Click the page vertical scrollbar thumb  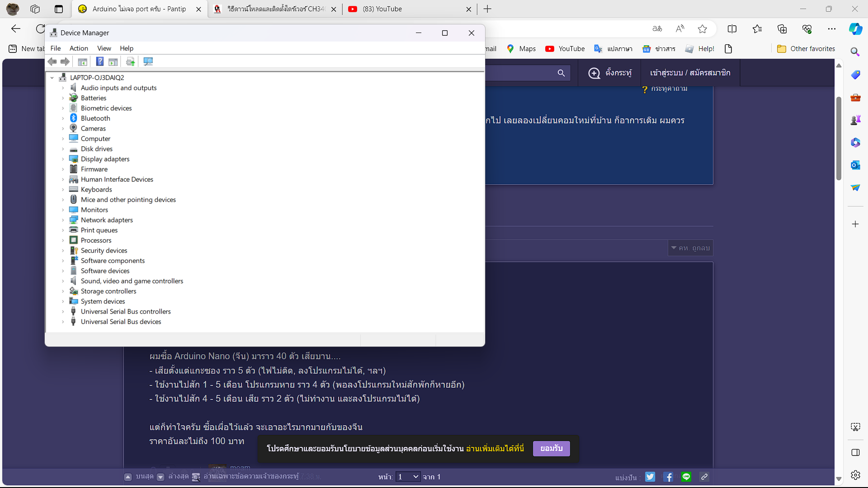(839, 138)
